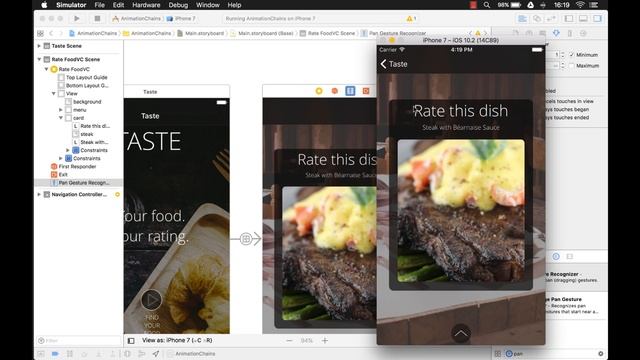
Task: Tap the up chevron in simulator
Action: 461,333
